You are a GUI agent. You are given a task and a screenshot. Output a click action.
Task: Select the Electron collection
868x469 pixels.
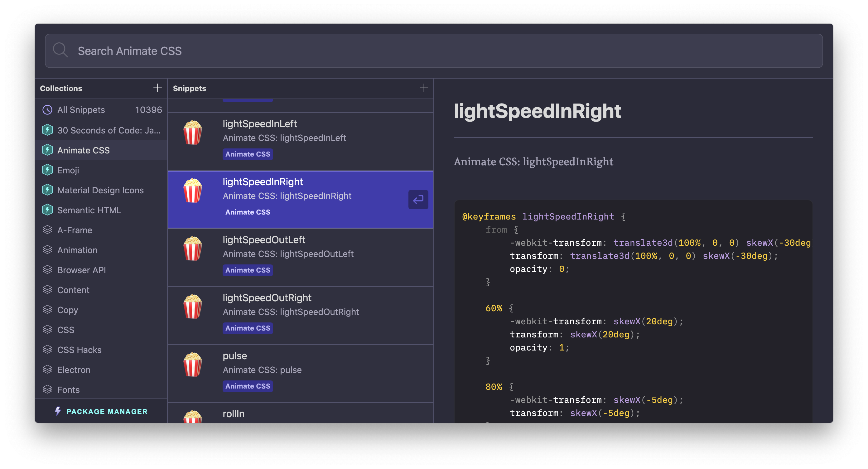click(101, 370)
